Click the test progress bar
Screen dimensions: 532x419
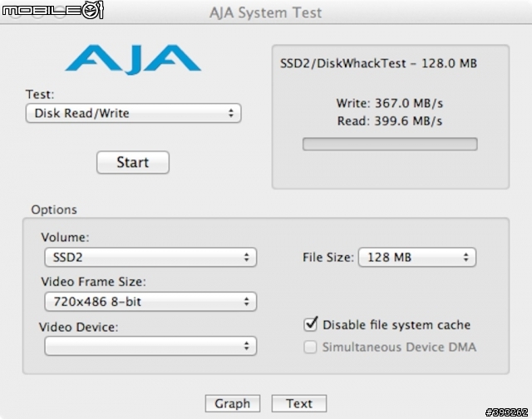tap(390, 144)
